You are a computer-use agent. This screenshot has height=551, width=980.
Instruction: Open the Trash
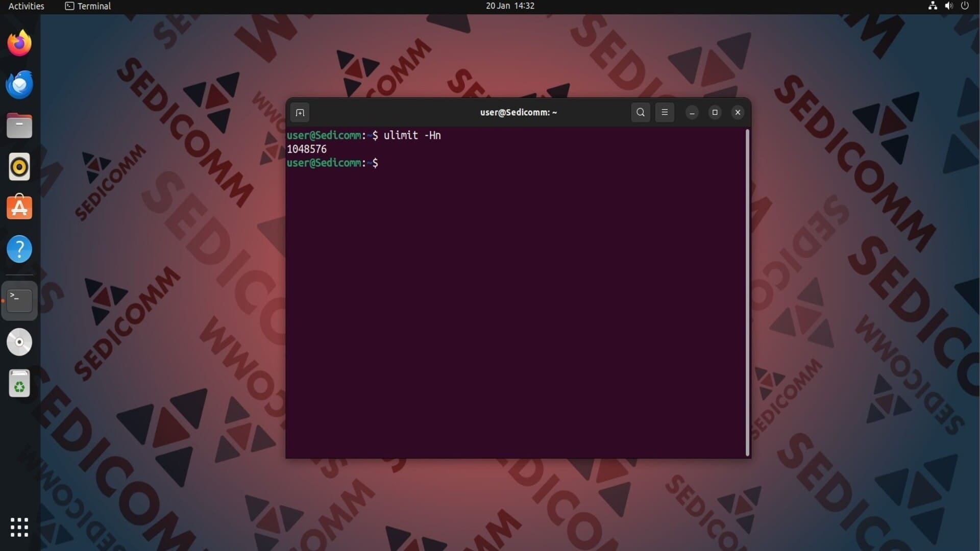click(19, 384)
